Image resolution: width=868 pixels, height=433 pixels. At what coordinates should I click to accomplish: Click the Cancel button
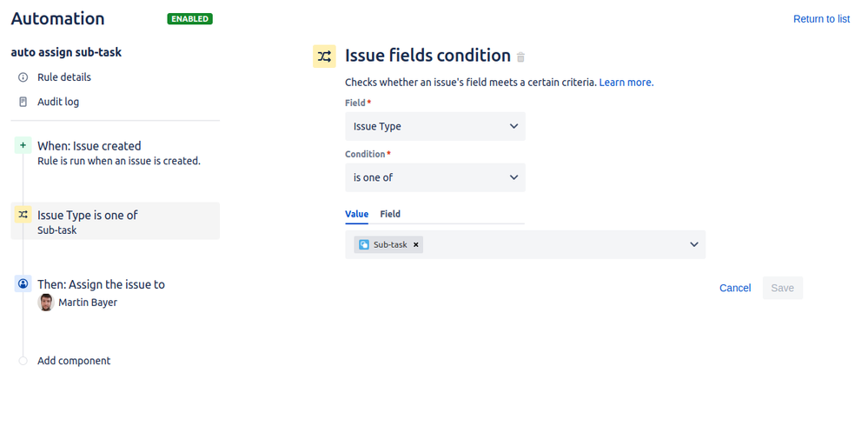pos(735,288)
